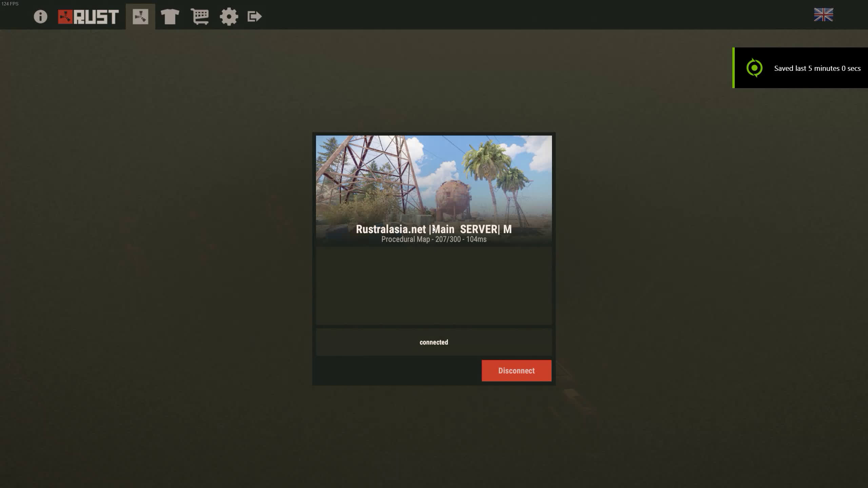868x488 pixels.
Task: Access the settings gear icon
Action: 229,16
